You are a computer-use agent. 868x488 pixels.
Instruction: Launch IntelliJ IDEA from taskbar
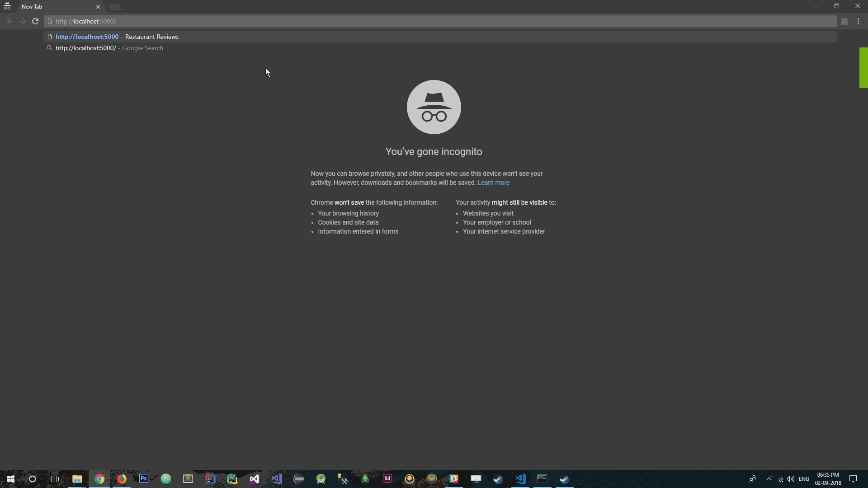[x=210, y=479]
